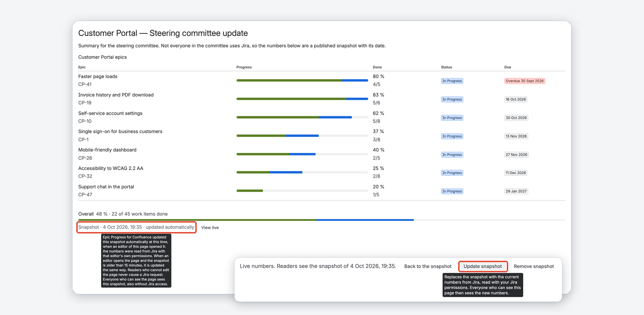Viewport: 644px width, 315px height.
Task: Click Overall 48 % summary text
Action: (123, 214)
